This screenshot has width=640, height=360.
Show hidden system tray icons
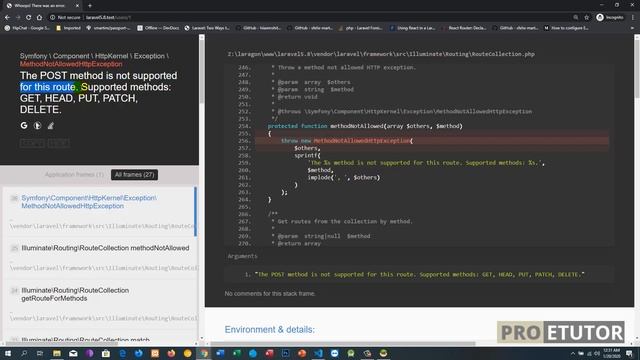coord(573,353)
